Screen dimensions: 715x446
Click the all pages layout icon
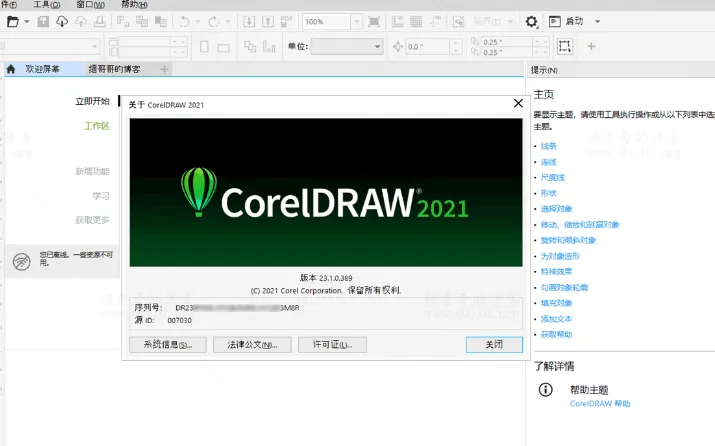[x=250, y=46]
